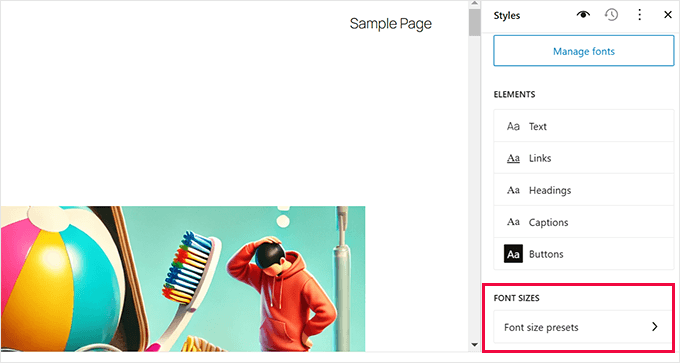This screenshot has height=363, width=680.
Task: Click the Manage fonts button
Action: click(584, 51)
